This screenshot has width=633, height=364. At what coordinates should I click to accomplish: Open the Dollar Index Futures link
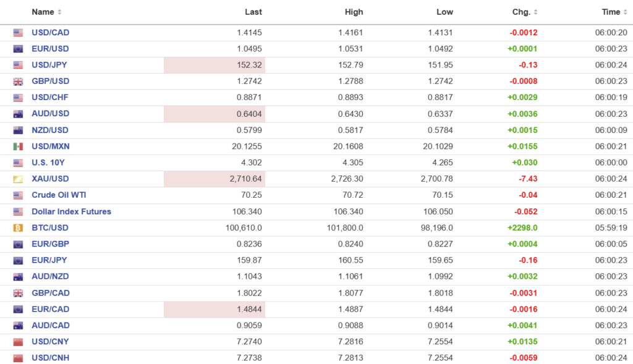pos(71,211)
